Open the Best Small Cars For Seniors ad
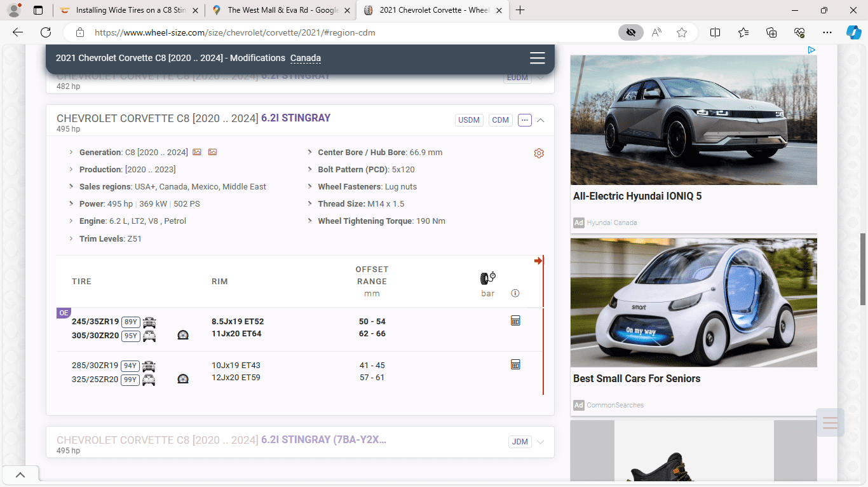Image resolution: width=868 pixels, height=487 pixels. tap(636, 378)
